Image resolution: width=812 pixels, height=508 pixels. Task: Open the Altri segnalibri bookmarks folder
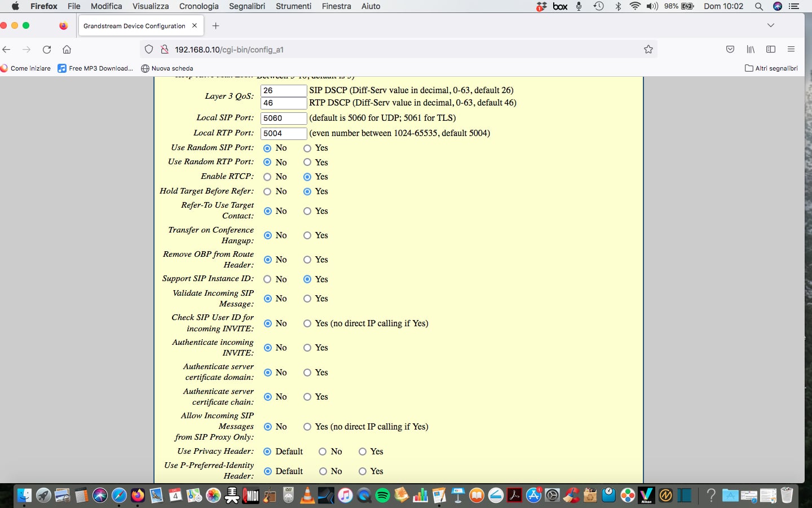click(771, 68)
